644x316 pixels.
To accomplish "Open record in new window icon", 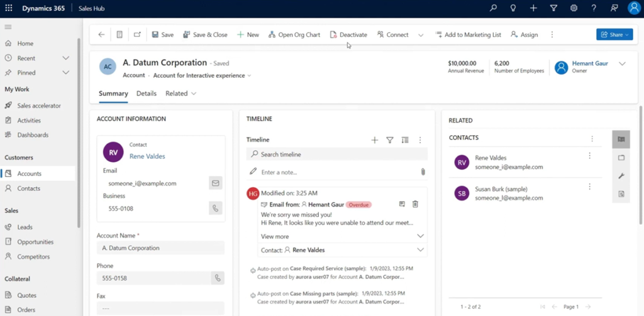I will tap(138, 35).
